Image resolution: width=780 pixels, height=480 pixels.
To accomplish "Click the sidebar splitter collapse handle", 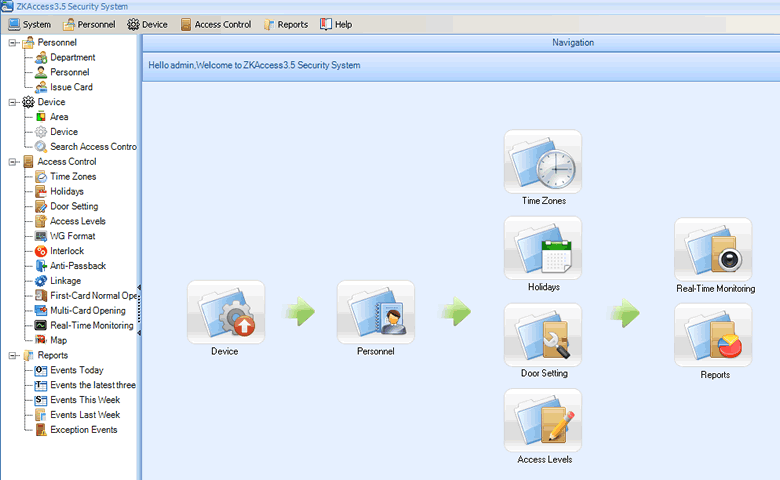I will (x=139, y=310).
